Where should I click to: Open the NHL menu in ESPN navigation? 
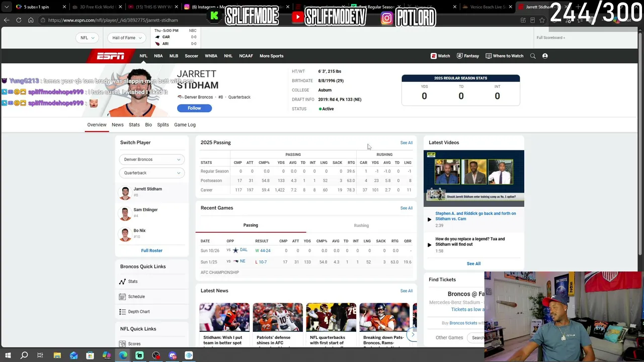pos(228,56)
